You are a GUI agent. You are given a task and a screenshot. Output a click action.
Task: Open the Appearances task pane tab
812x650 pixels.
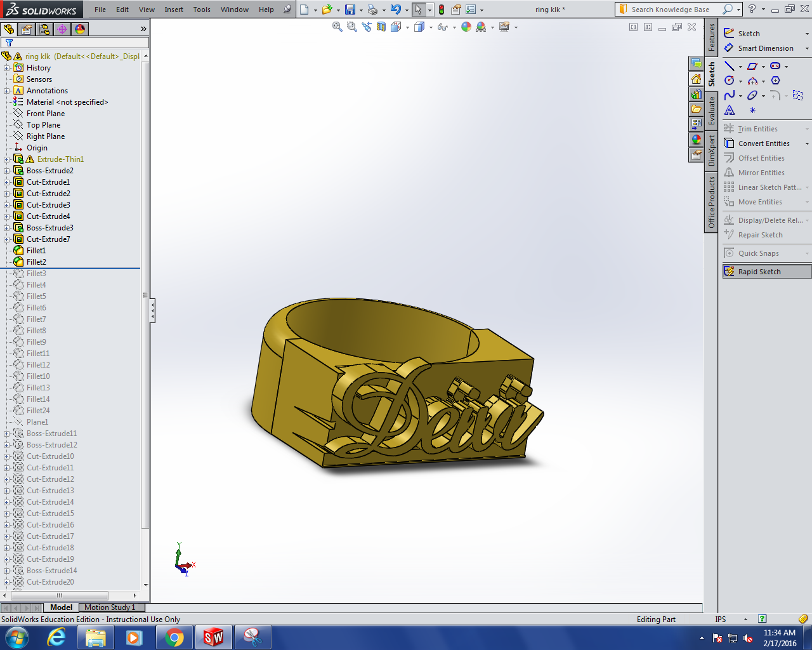tap(697, 140)
